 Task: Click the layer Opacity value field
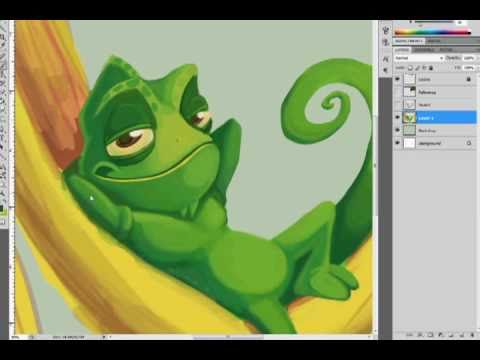pos(469,58)
